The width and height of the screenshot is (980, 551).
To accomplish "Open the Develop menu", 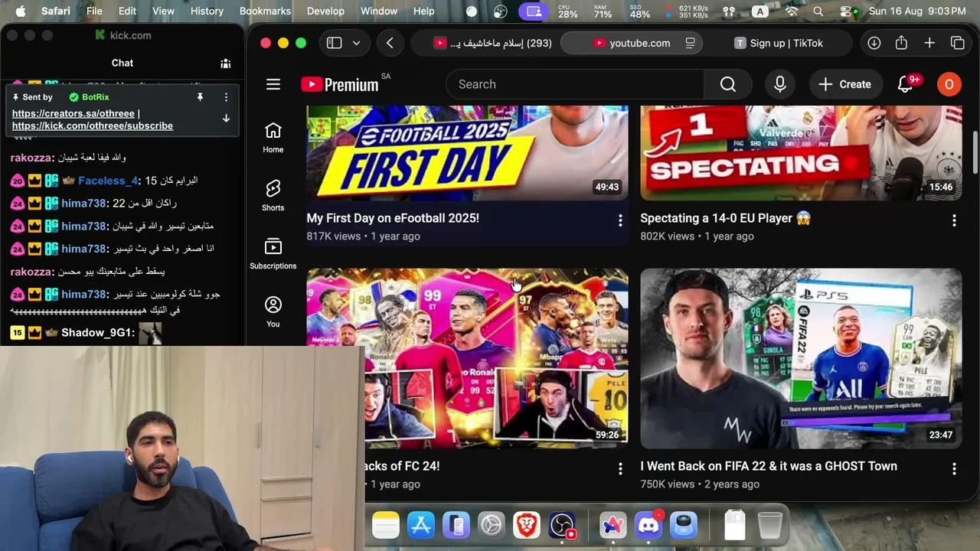I will click(x=325, y=11).
